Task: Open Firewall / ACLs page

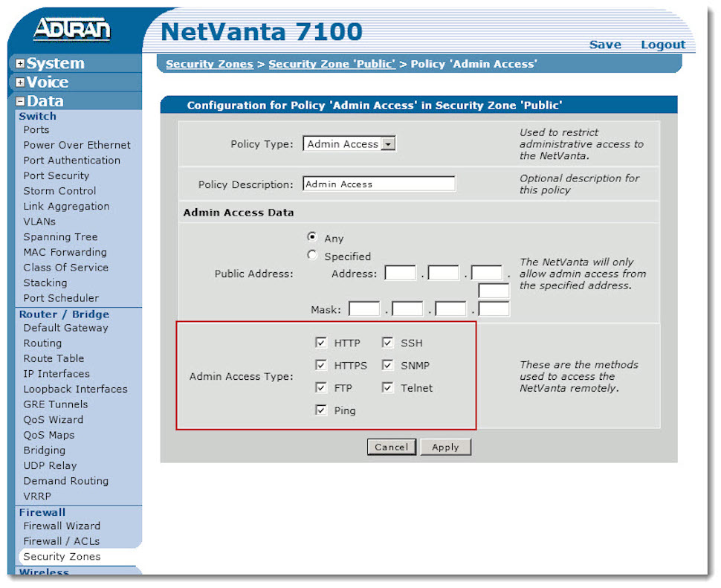Action: pyautogui.click(x=61, y=541)
